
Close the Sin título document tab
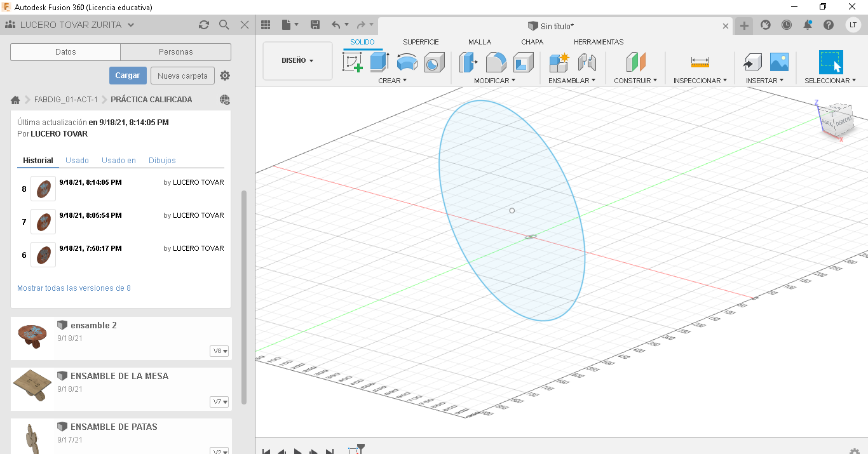[x=726, y=26]
